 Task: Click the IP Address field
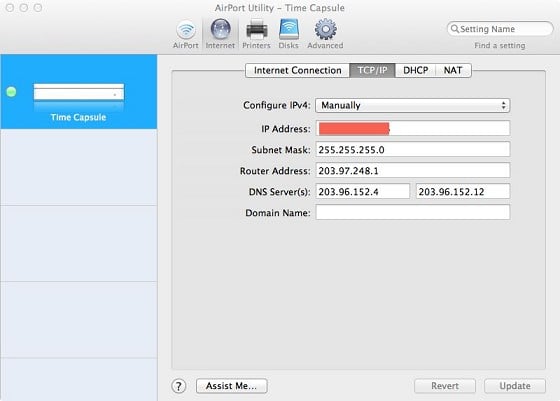pos(412,129)
